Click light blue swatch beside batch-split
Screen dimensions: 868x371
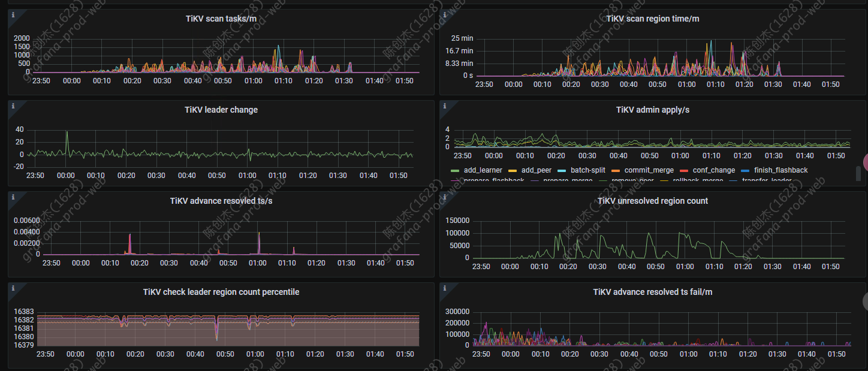[562, 171]
